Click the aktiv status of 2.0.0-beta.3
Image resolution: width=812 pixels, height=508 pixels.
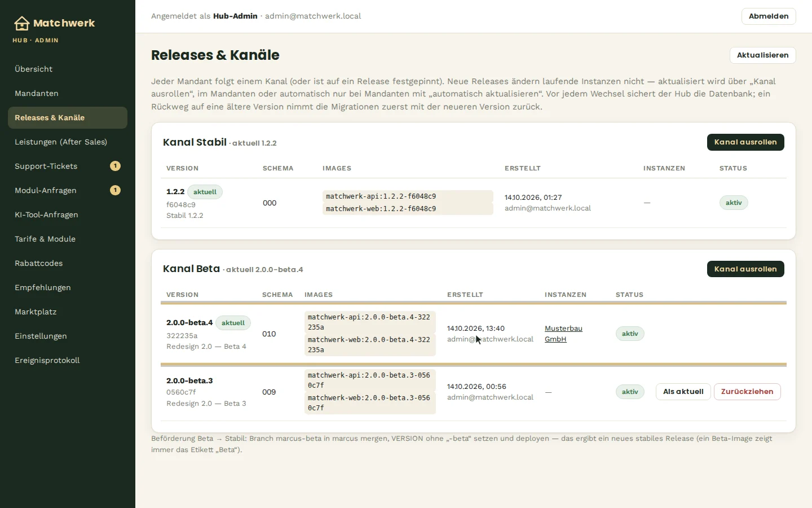[x=630, y=392]
